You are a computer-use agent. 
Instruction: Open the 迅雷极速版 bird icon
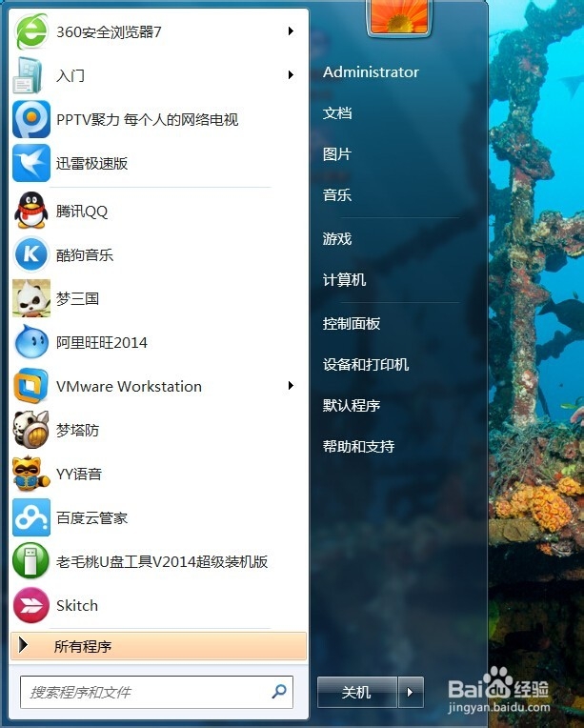pyautogui.click(x=31, y=163)
